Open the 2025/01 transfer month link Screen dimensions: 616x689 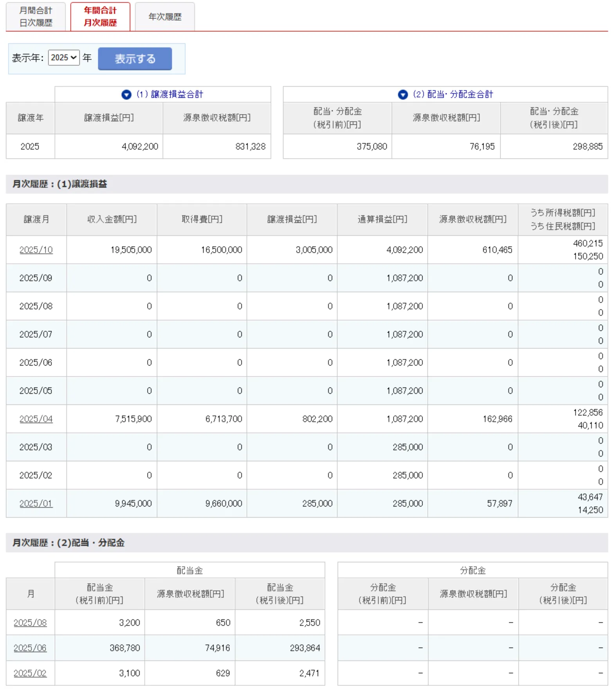(x=36, y=503)
